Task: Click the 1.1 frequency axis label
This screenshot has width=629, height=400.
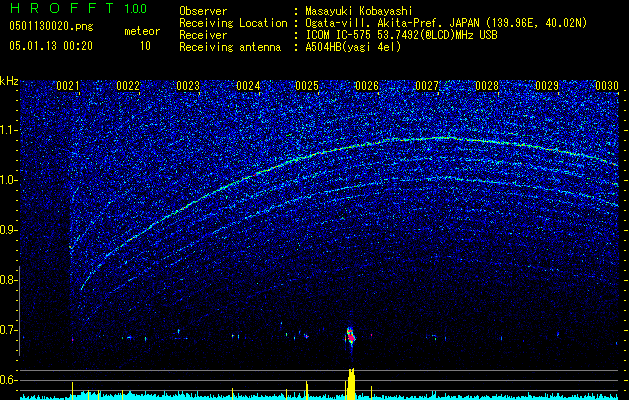Action: point(9,130)
